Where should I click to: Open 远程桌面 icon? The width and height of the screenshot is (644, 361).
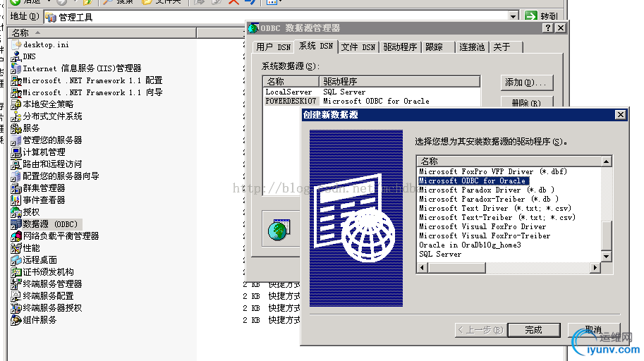tap(16, 260)
